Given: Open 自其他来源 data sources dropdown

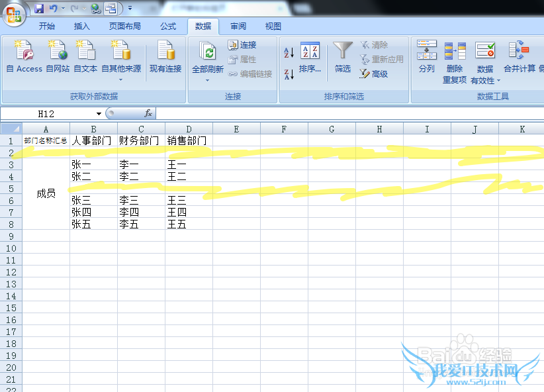Looking at the screenshot, I should pyautogui.click(x=121, y=60).
